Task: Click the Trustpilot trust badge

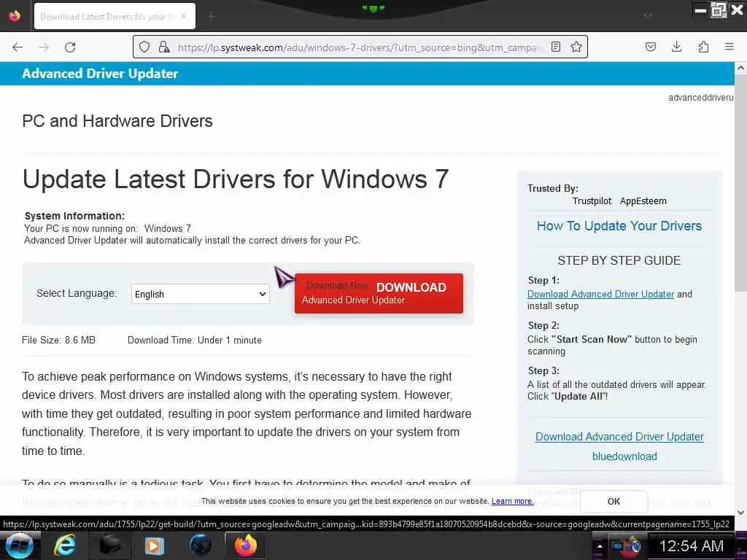Action: tap(592, 201)
